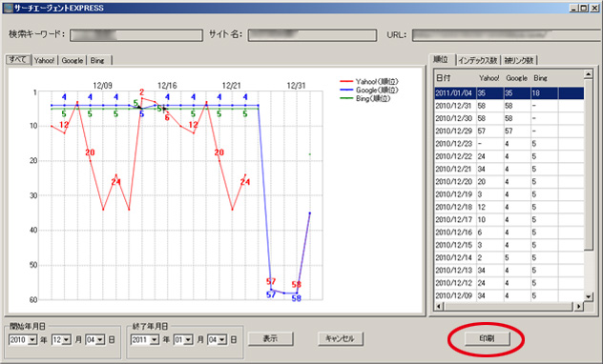
Task: Open the end month 01 dropdown
Action: [x=189, y=340]
